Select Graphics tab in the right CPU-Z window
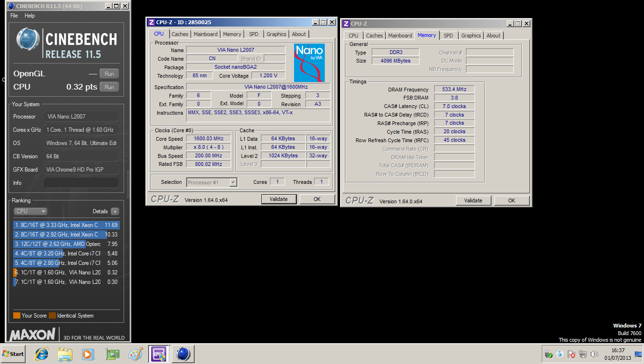The image size is (644, 364). pyautogui.click(x=471, y=36)
